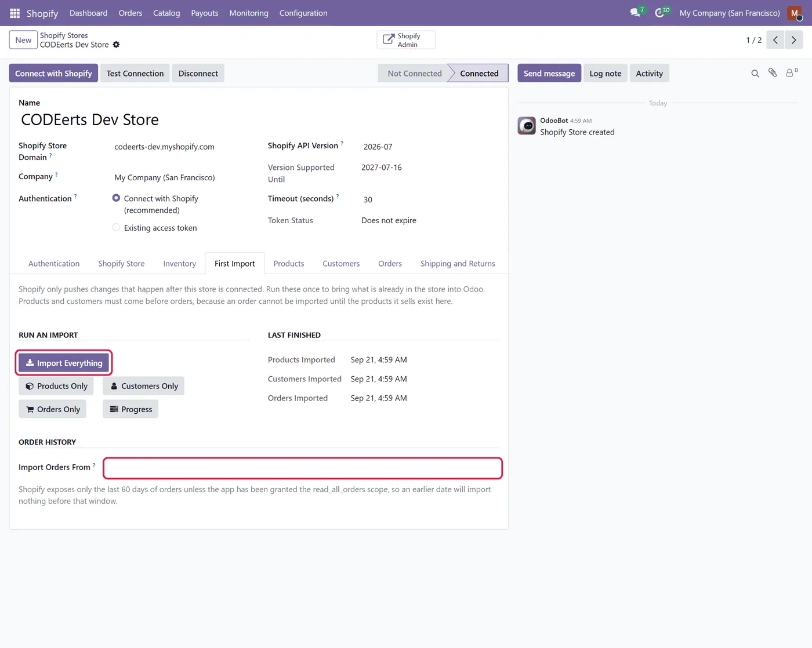Image resolution: width=812 pixels, height=648 pixels.
Task: Open the Catalog menu
Action: [x=166, y=13]
